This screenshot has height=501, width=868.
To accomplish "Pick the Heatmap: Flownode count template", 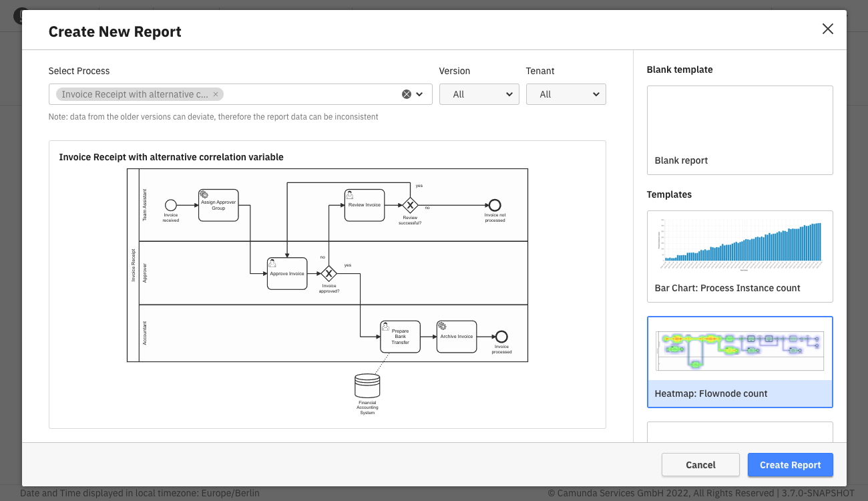I will coord(740,361).
